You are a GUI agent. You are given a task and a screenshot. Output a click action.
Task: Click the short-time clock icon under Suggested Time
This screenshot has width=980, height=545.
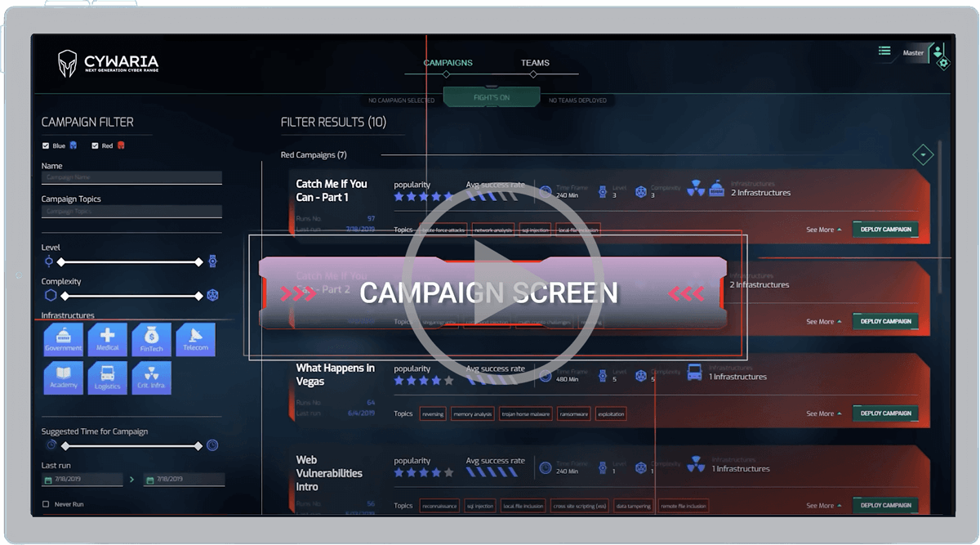[x=51, y=445]
